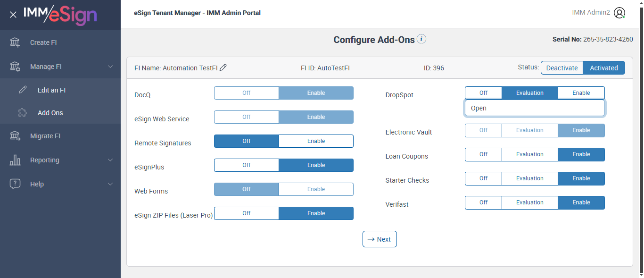Open the Add-Ons submenu item
The height and width of the screenshot is (278, 644).
click(50, 113)
